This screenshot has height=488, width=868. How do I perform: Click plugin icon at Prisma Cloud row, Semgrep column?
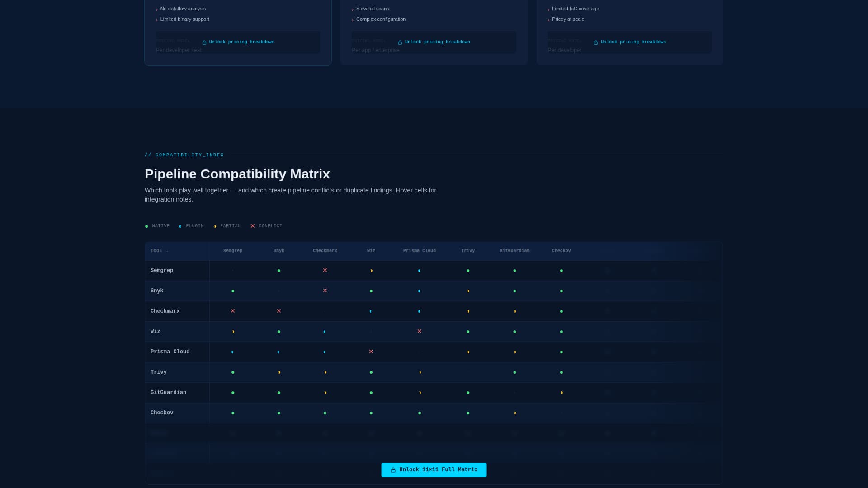pos(232,352)
